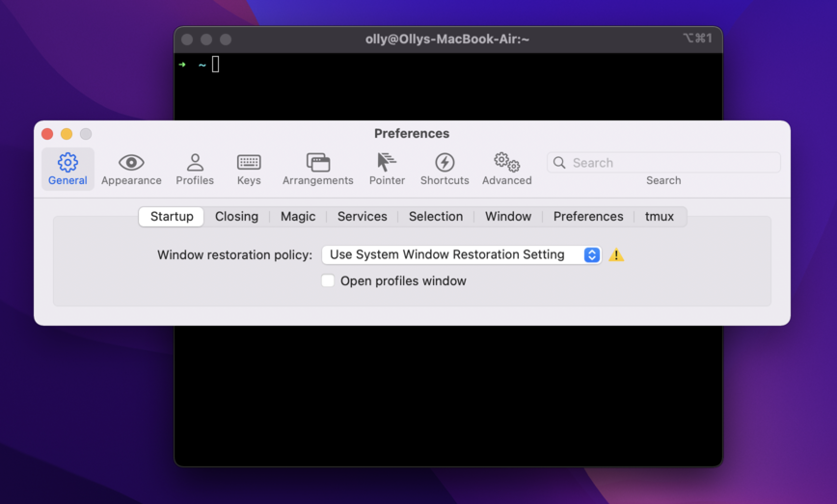
Task: Select the Services tab
Action: tap(362, 217)
